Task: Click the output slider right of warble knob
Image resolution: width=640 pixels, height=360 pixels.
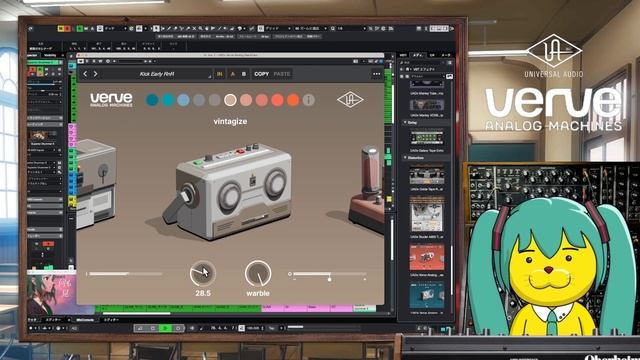Action: pyautogui.click(x=329, y=274)
